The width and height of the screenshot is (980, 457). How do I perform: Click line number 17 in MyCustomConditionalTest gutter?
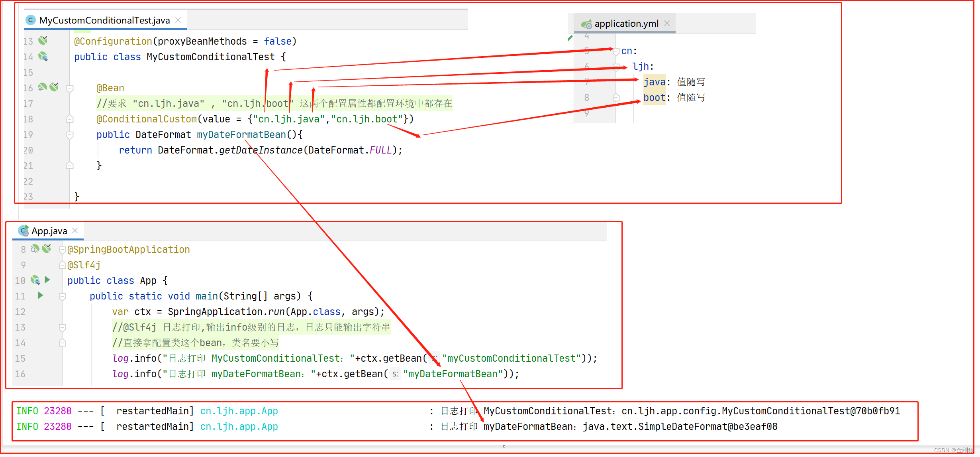(28, 104)
